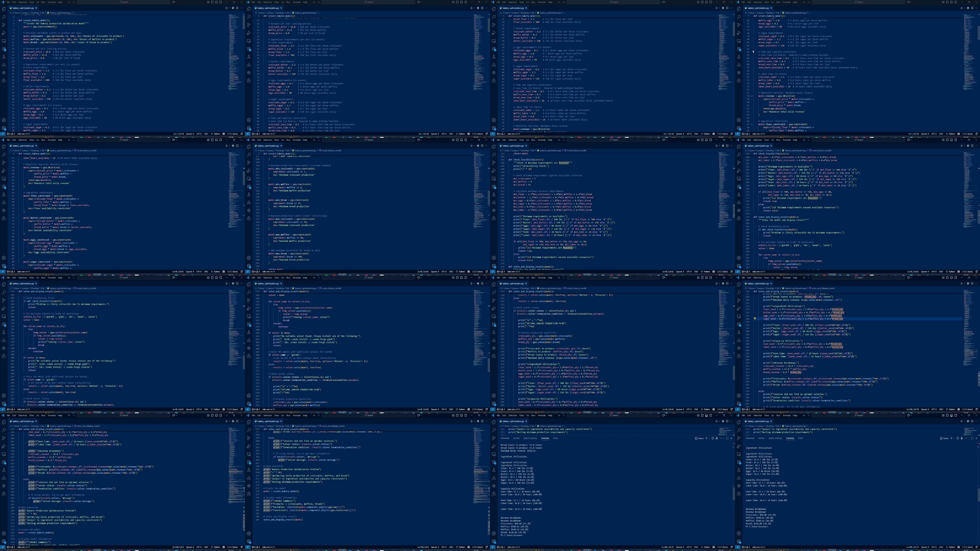
Task: Click Copilot status icon in model.max_muffins window
Action: (x=469, y=272)
